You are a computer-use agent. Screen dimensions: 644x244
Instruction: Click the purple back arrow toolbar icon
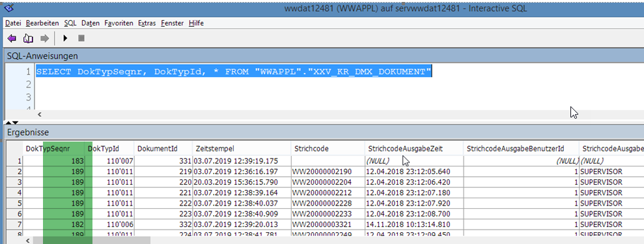(x=12, y=38)
